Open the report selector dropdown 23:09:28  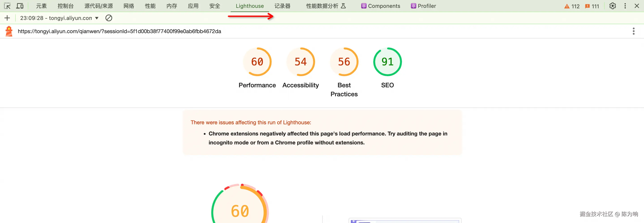(x=59, y=18)
